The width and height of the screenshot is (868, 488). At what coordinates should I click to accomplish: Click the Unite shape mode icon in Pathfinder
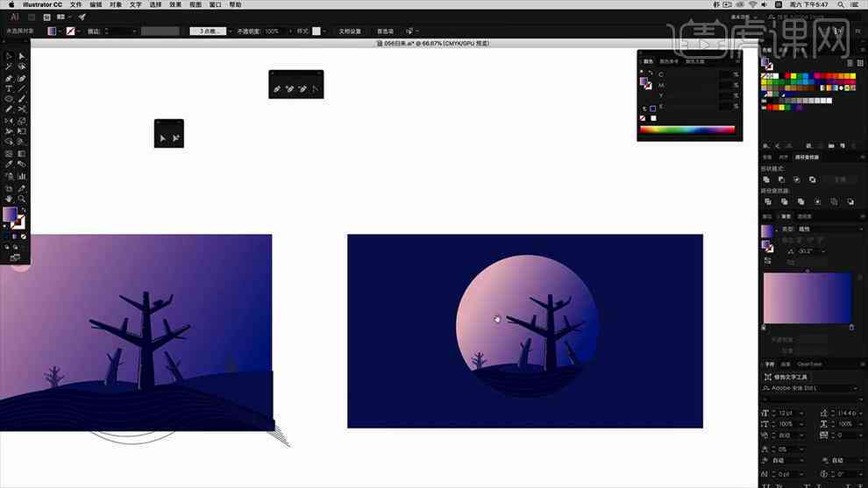click(766, 180)
